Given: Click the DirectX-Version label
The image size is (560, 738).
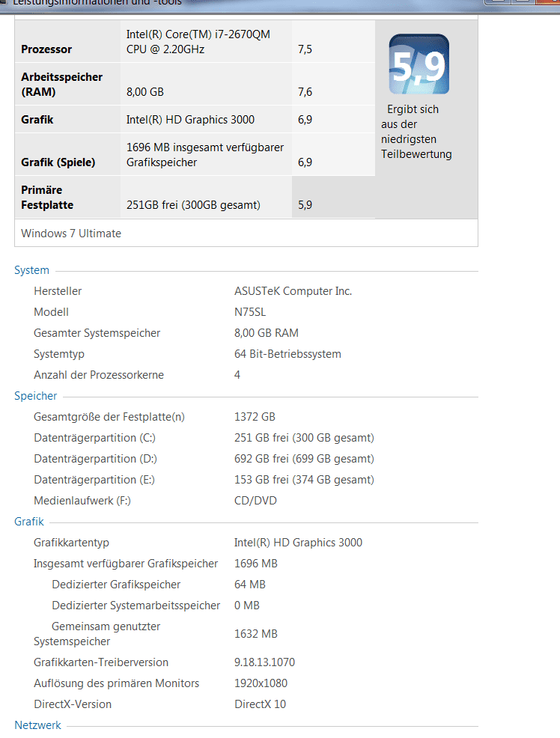Looking at the screenshot, I should (73, 704).
